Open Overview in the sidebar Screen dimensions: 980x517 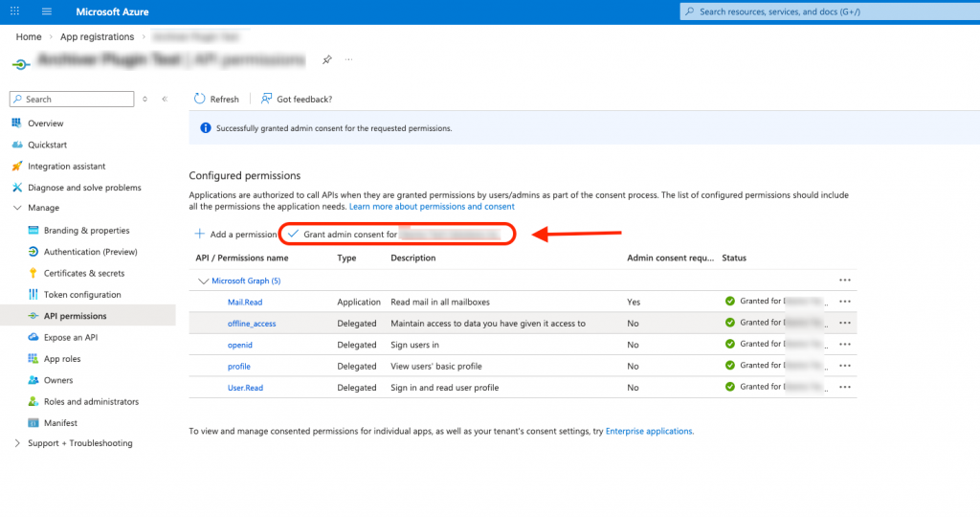click(x=45, y=124)
